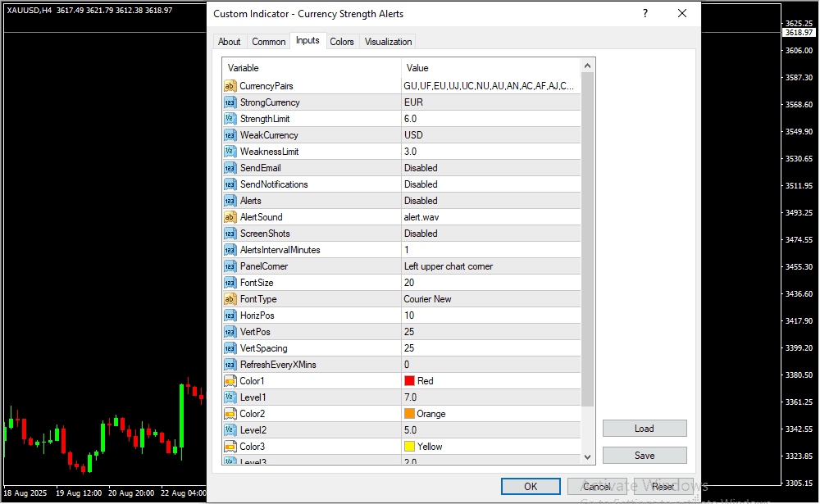This screenshot has height=504, width=820.
Task: Click the FontType string type icon
Action: pyautogui.click(x=230, y=299)
